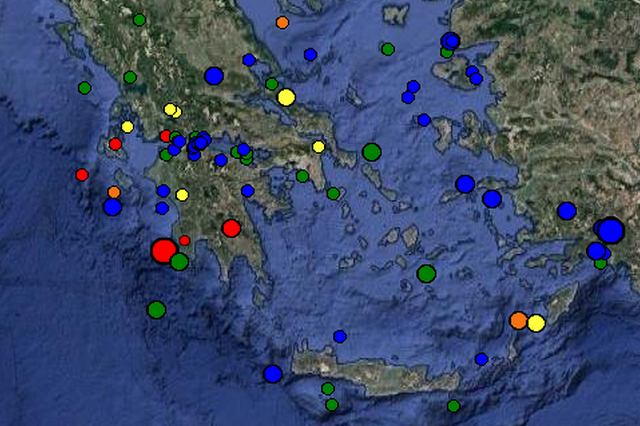Click the isolated green marker in the northeastern Aegean Sea
The image size is (640, 426).
[x=388, y=49]
